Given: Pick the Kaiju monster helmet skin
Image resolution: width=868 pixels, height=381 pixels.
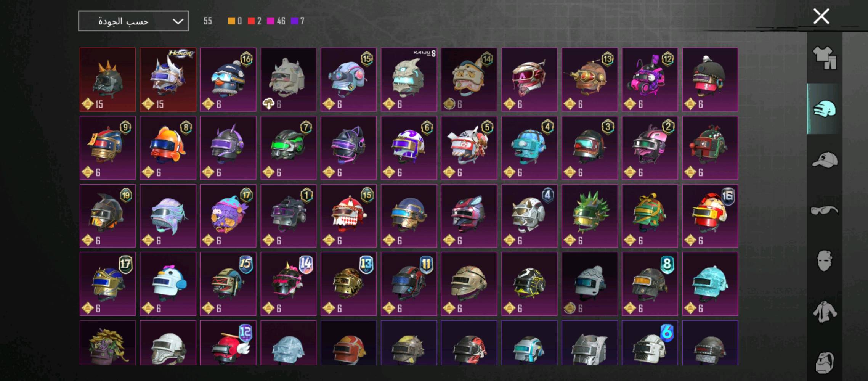Looking at the screenshot, I should click(x=409, y=80).
